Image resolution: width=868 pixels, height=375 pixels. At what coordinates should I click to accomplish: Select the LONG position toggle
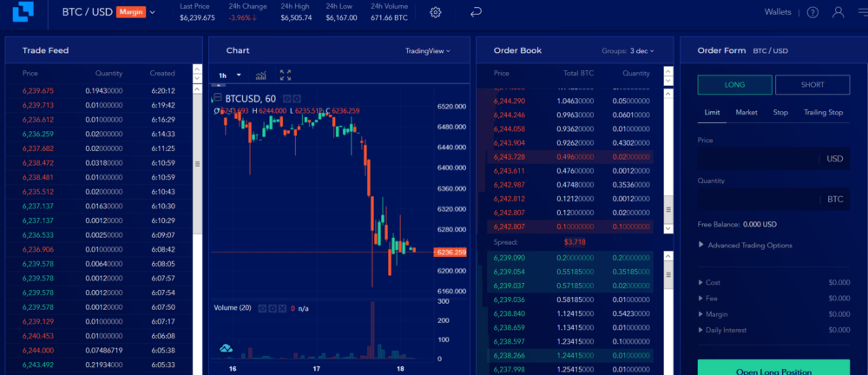point(734,85)
